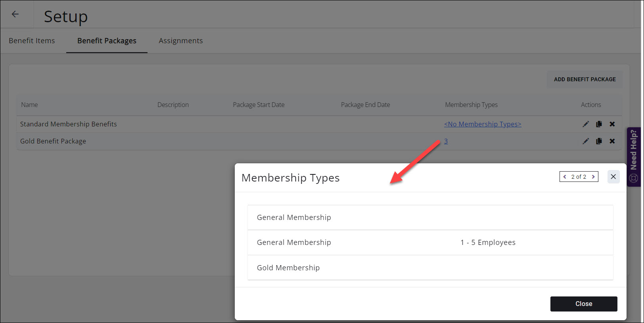Open the Need Help side panel
This screenshot has height=323, width=644.
coord(633,157)
